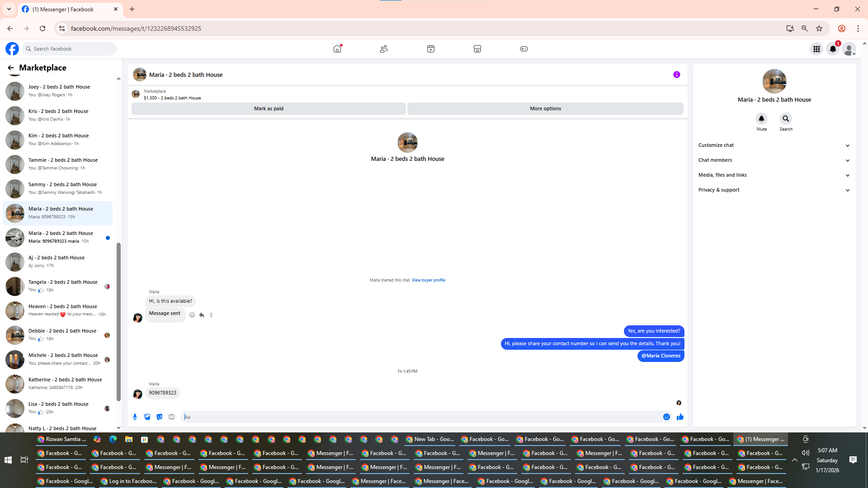Click the conversation list scrollbar
The image size is (868, 488).
point(118,321)
